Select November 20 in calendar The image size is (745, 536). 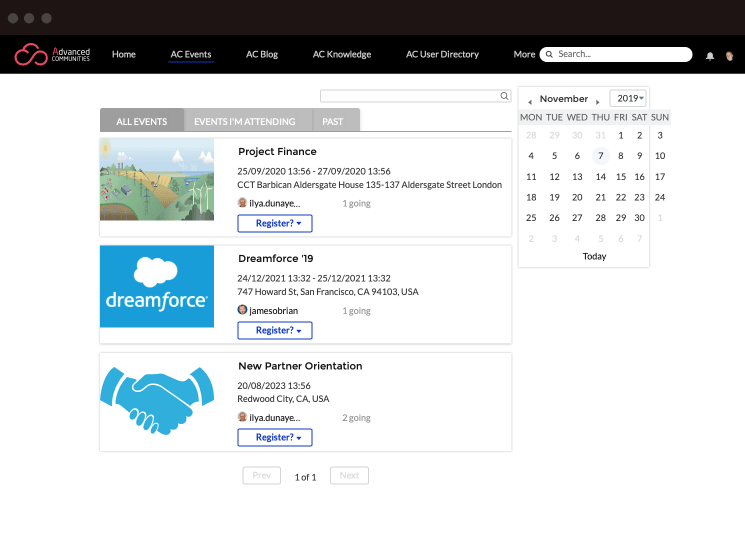pyautogui.click(x=577, y=197)
